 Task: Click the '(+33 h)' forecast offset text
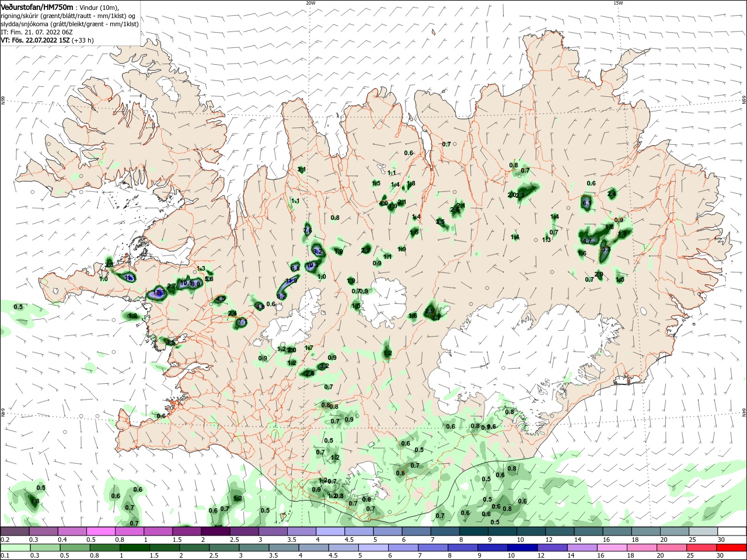click(x=82, y=40)
